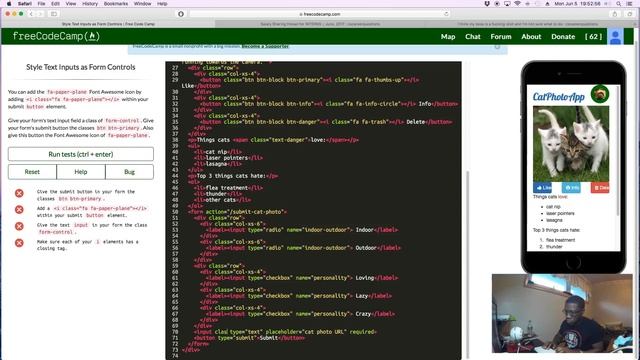Open the Bookmarks menu
This screenshot has height=360, width=640.
tap(116, 3)
